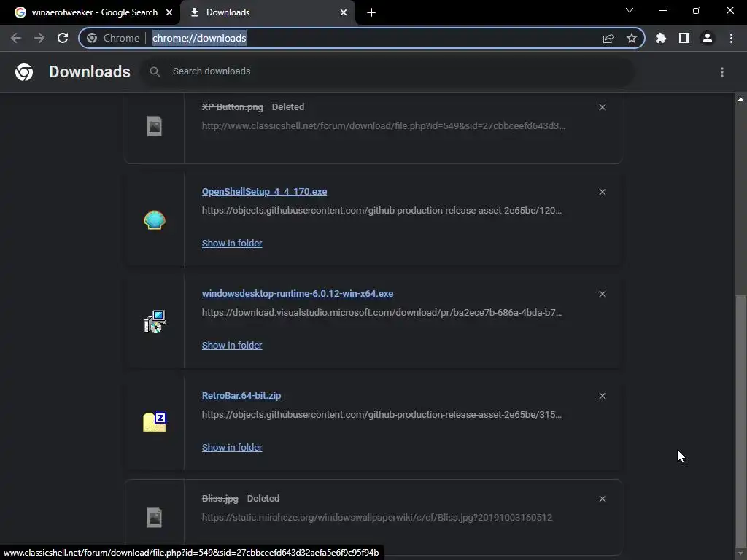Click the browser back arrow
This screenshot has width=747, height=560.
16,38
